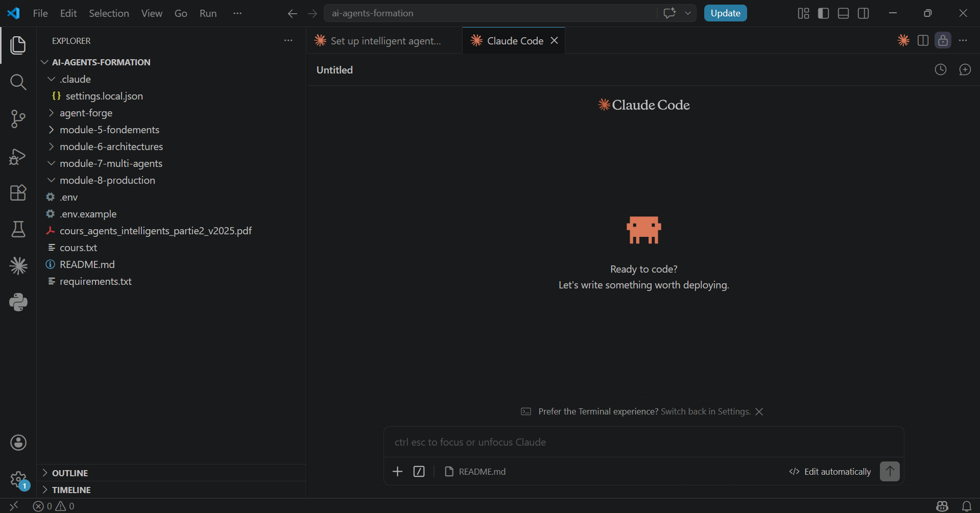The height and width of the screenshot is (513, 980).
Task: Open requirements.txt file
Action: click(172, 281)
